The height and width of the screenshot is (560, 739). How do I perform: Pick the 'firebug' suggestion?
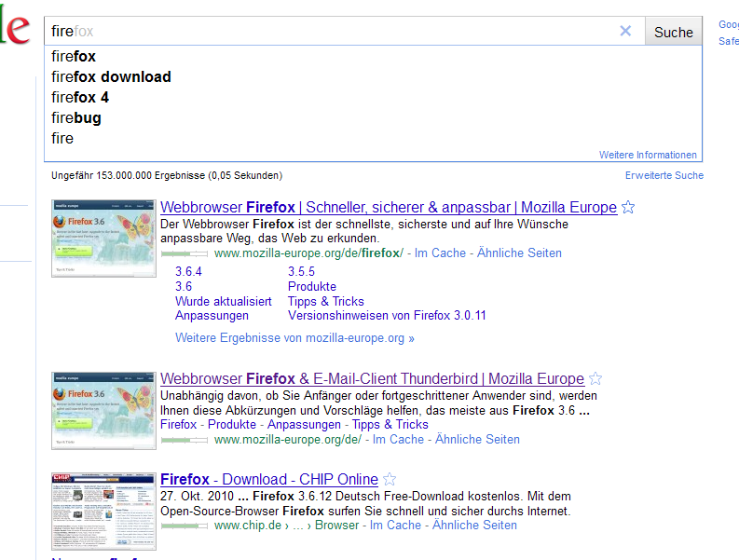coord(76,117)
